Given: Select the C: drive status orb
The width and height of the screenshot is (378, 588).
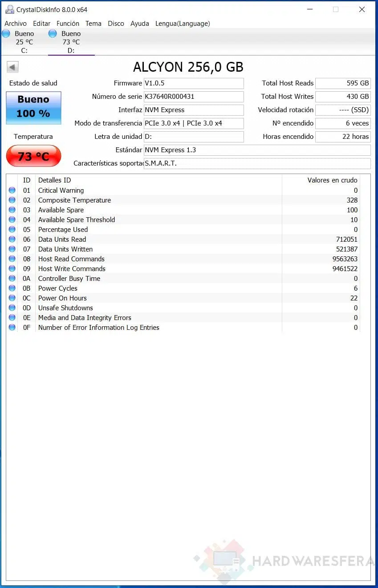Looking at the screenshot, I should [6, 33].
